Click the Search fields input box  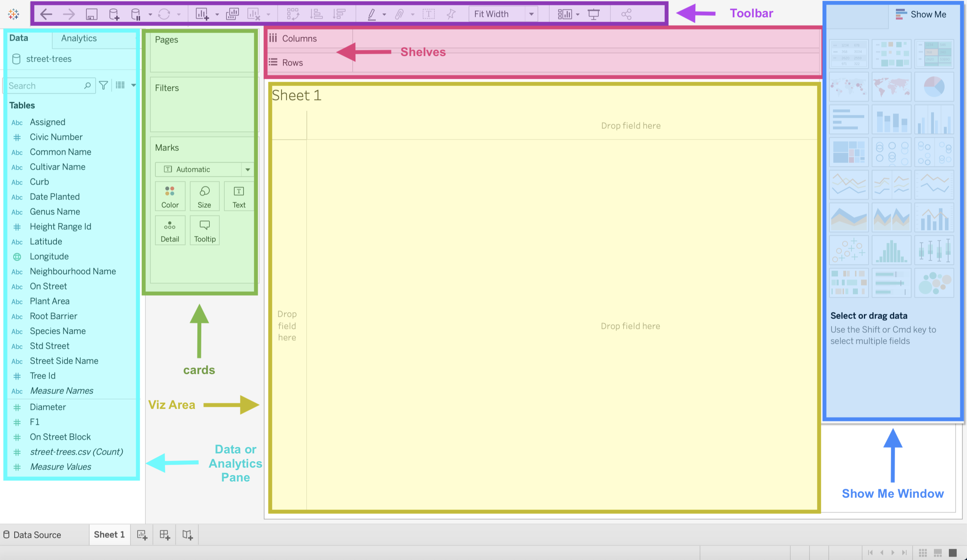tap(49, 86)
